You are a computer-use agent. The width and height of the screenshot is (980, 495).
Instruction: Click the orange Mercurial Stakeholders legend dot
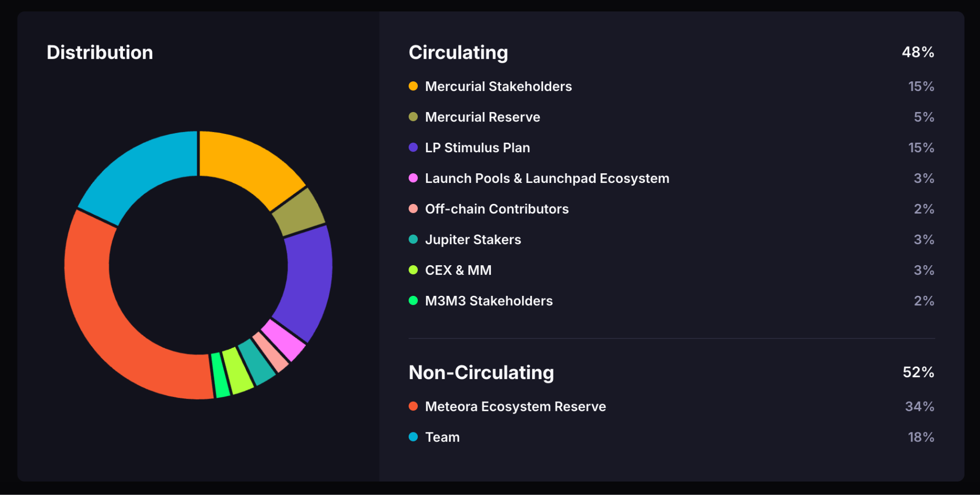(413, 86)
